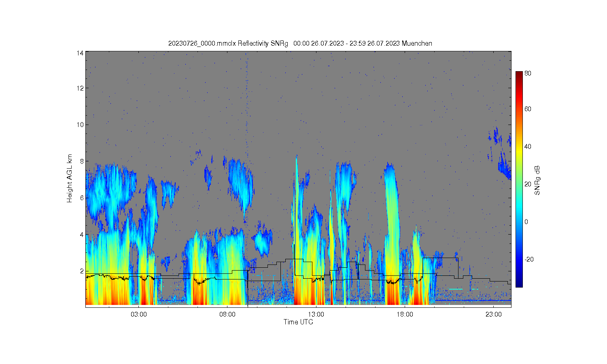This screenshot has height=364, width=607.
Task: Click the 'Time UTC' x-axis label
Action: (x=298, y=322)
